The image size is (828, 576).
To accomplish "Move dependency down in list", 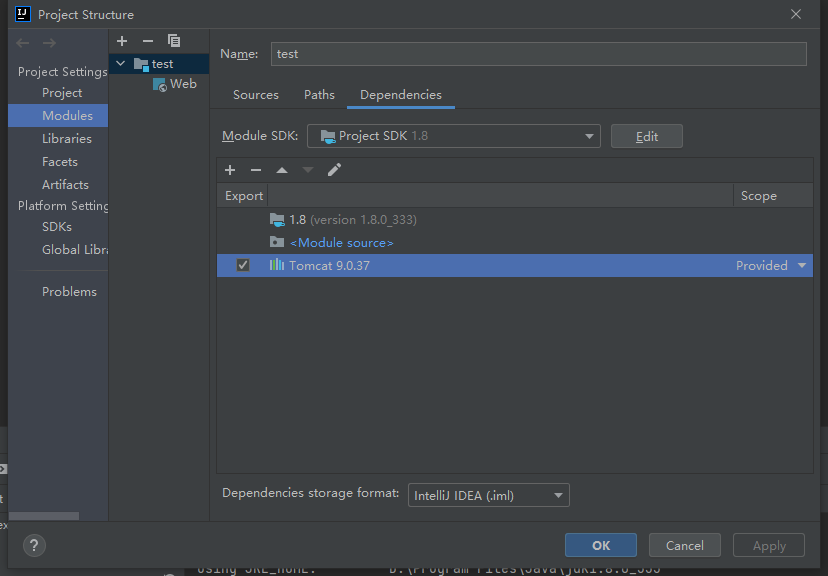I will (308, 170).
